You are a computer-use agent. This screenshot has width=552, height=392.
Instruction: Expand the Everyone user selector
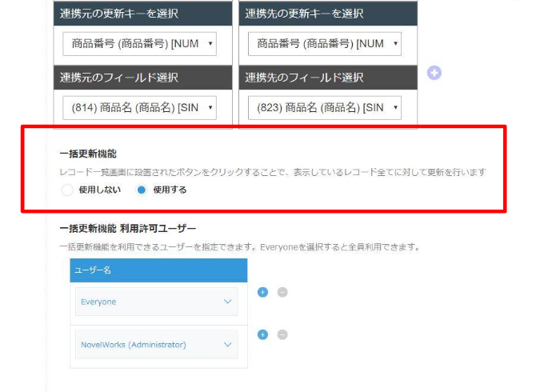tap(156, 302)
